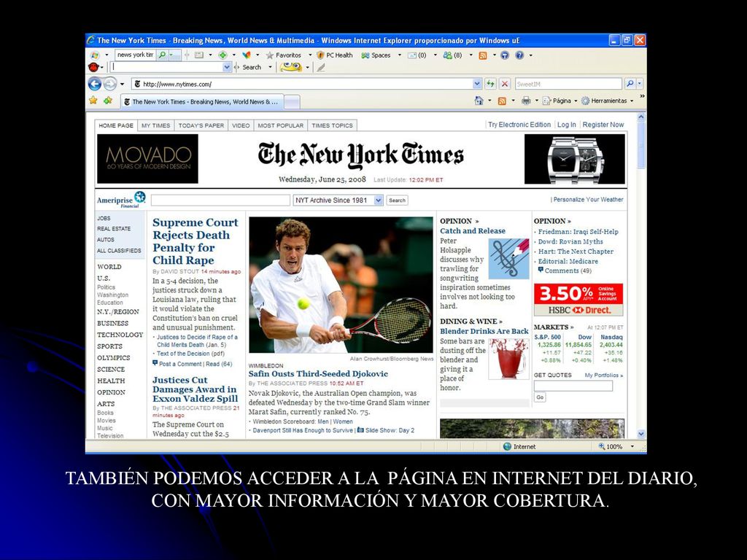Image resolution: width=747 pixels, height=560 pixels.
Task: Click the Refresh page icon
Action: point(490,84)
